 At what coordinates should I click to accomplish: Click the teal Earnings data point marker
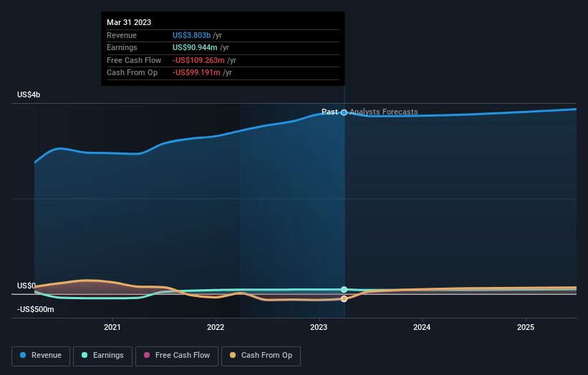click(x=344, y=290)
